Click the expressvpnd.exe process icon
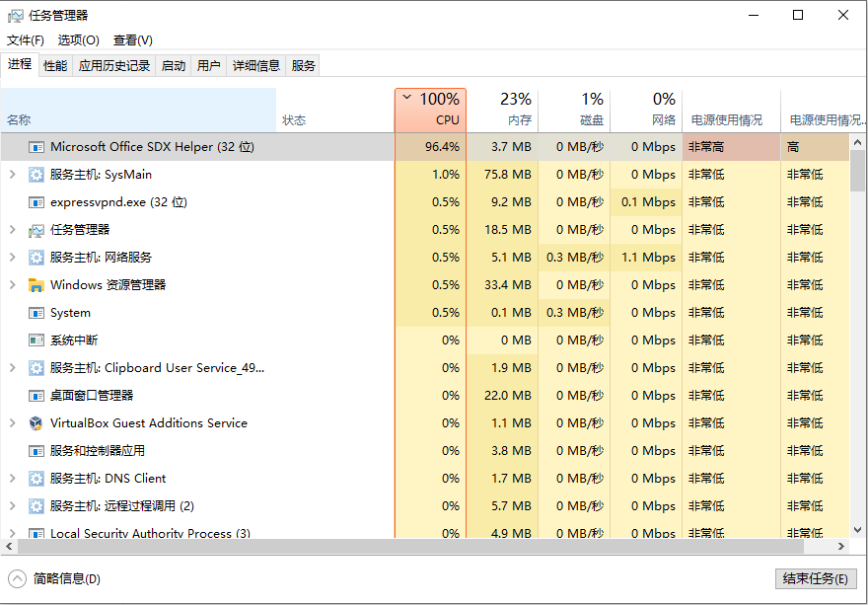This screenshot has width=868, height=605. click(36, 202)
